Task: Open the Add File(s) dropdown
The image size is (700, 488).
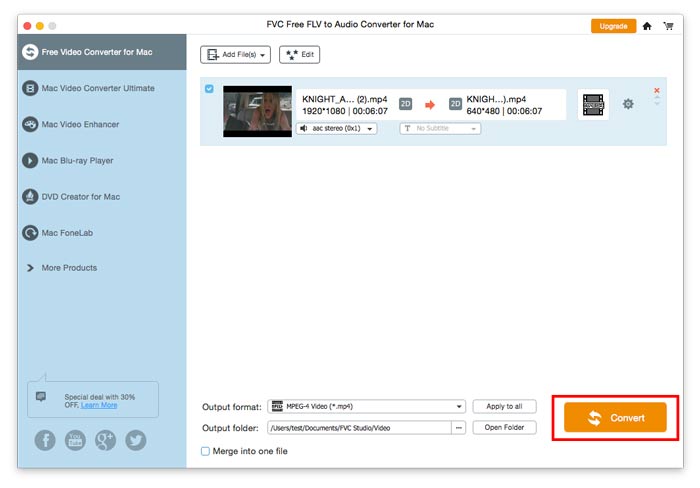Action: pyautogui.click(x=235, y=54)
